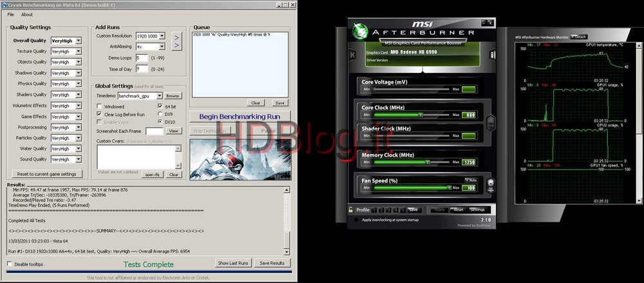This screenshot has height=283, width=644.
Task: Enable the Windowed checkbox
Action: (x=99, y=106)
